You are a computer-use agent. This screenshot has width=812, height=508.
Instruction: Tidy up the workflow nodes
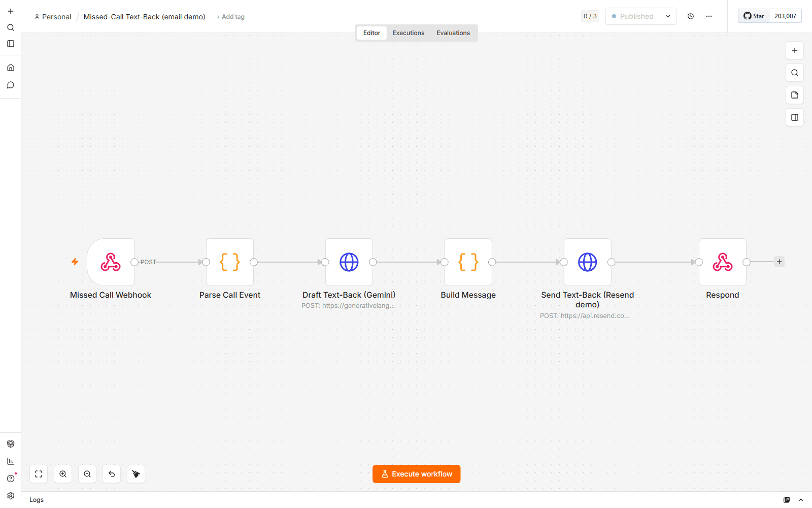(x=136, y=474)
